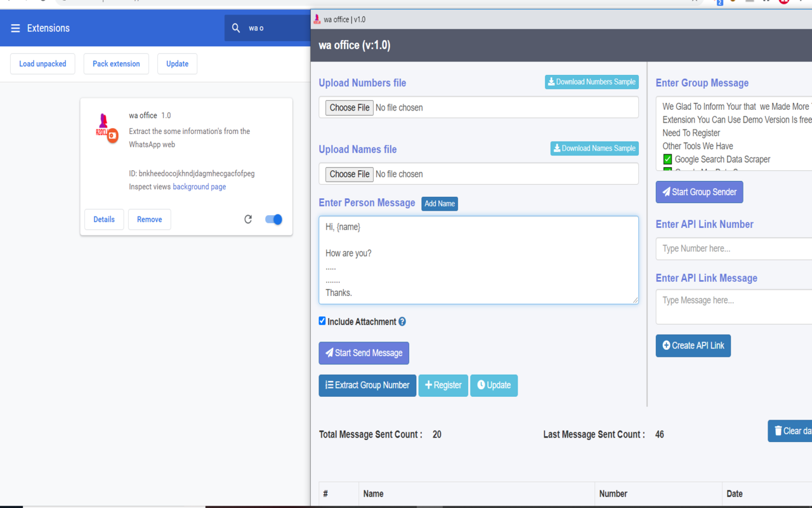Toggle the wa office extension off
The height and width of the screenshot is (508, 812).
[273, 219]
